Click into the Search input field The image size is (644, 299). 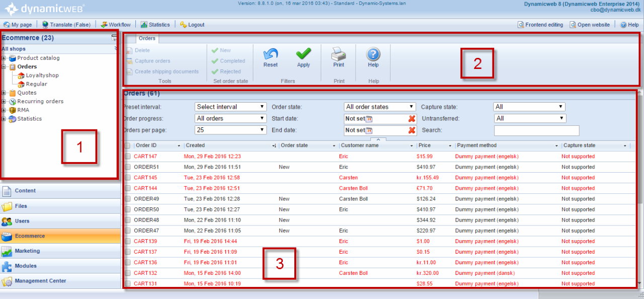coord(536,130)
